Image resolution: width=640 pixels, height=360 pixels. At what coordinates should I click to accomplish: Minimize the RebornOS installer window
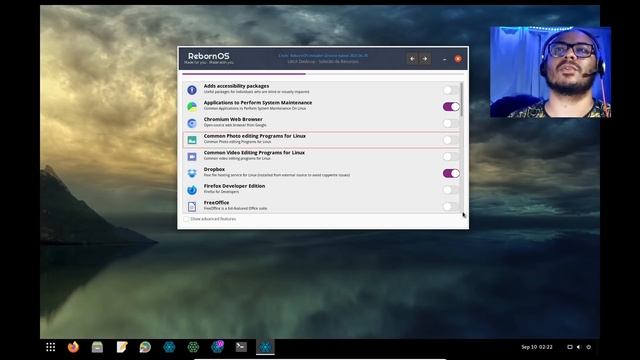coord(444,59)
